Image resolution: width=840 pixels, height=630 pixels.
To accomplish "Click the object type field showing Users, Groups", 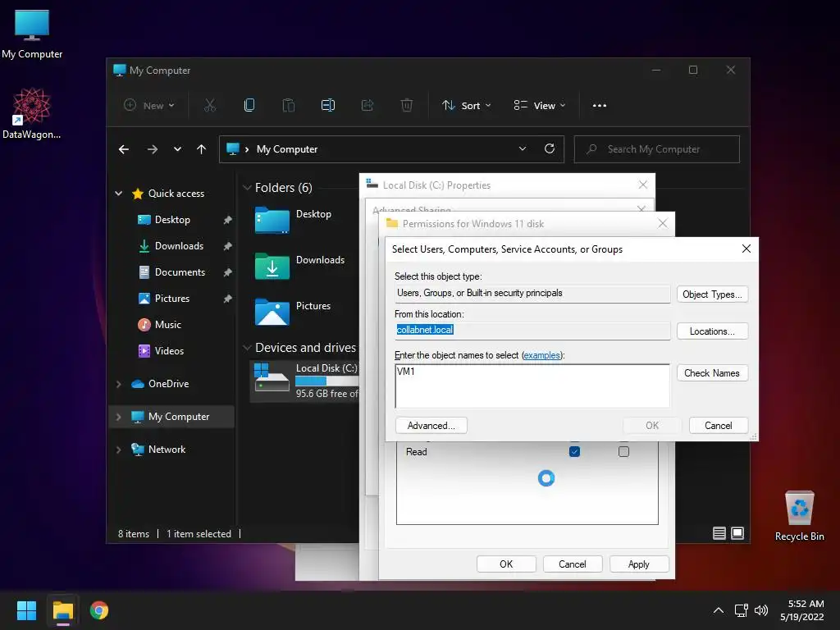I will pyautogui.click(x=532, y=293).
